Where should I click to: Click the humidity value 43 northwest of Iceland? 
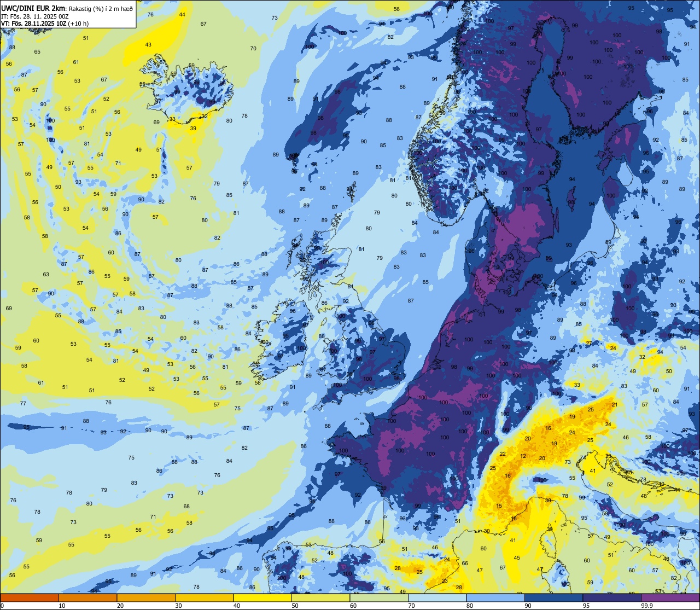[x=148, y=45]
